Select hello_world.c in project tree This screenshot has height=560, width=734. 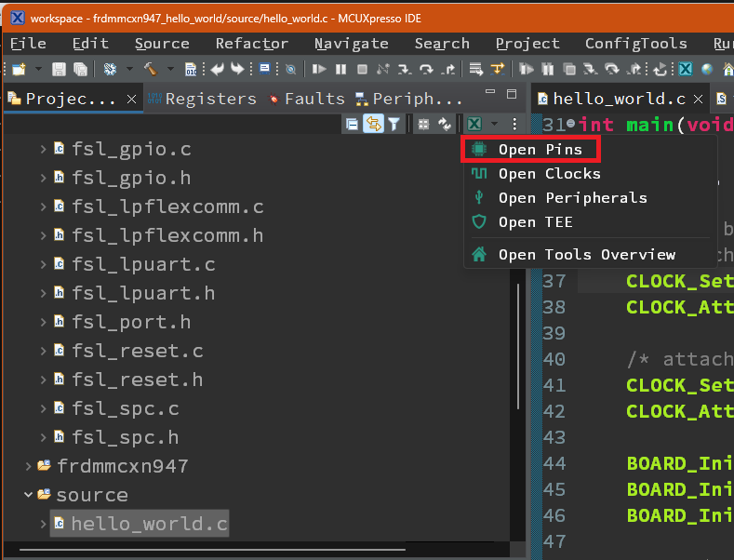[149, 524]
